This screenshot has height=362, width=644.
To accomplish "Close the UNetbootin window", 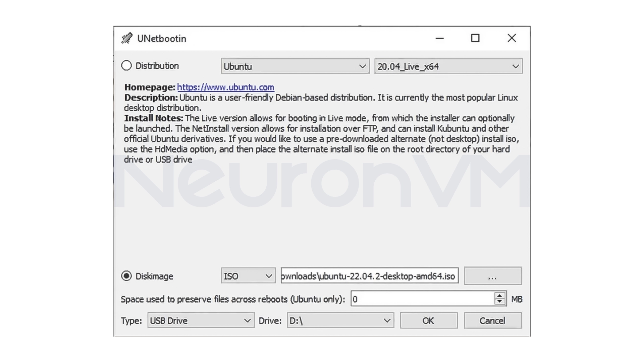I will click(x=511, y=38).
